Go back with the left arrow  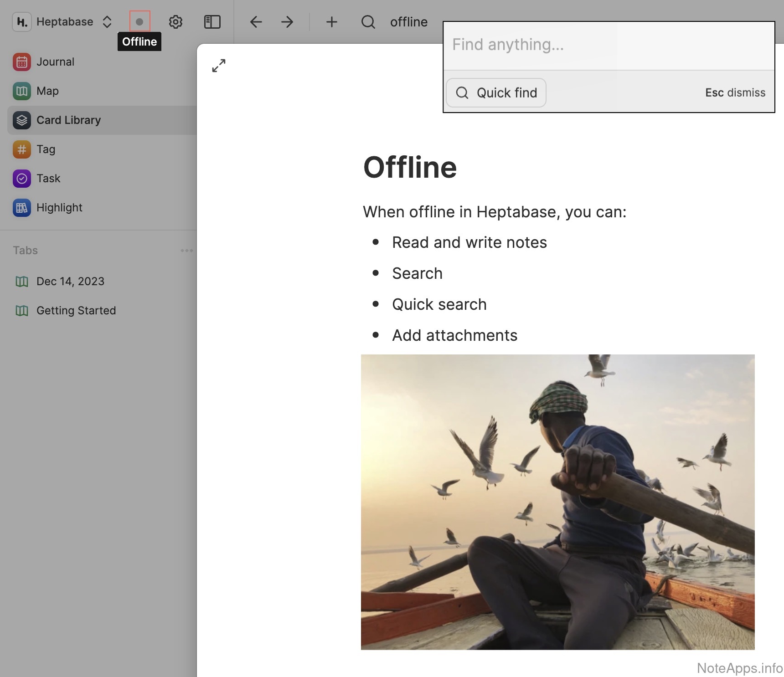point(256,21)
